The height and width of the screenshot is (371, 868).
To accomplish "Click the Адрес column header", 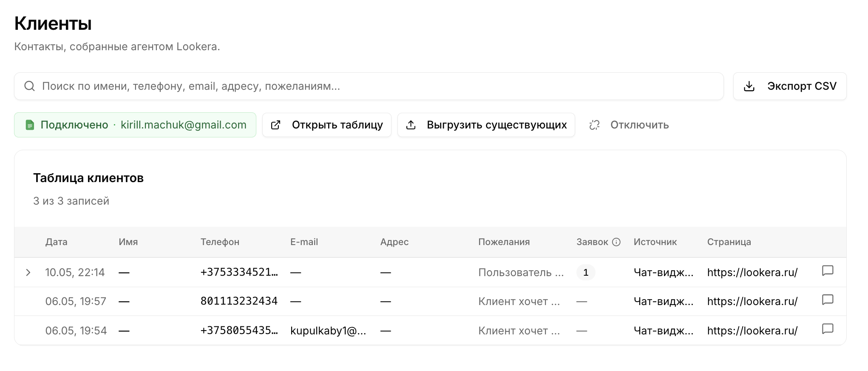I will coord(394,242).
